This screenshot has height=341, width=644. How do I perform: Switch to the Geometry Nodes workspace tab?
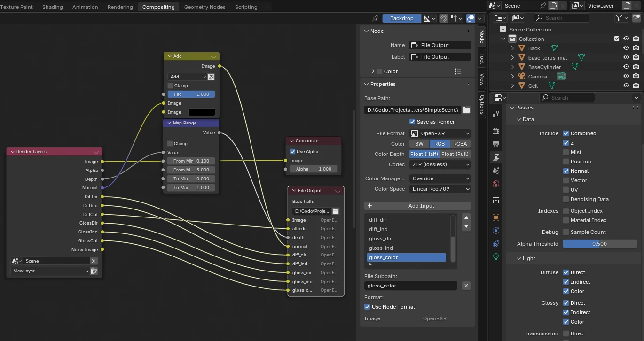coord(204,7)
